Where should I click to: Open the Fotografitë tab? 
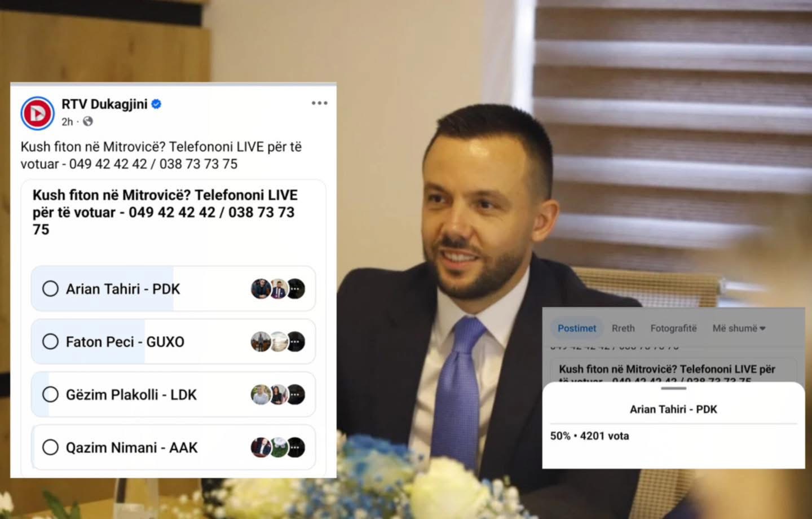coord(673,328)
